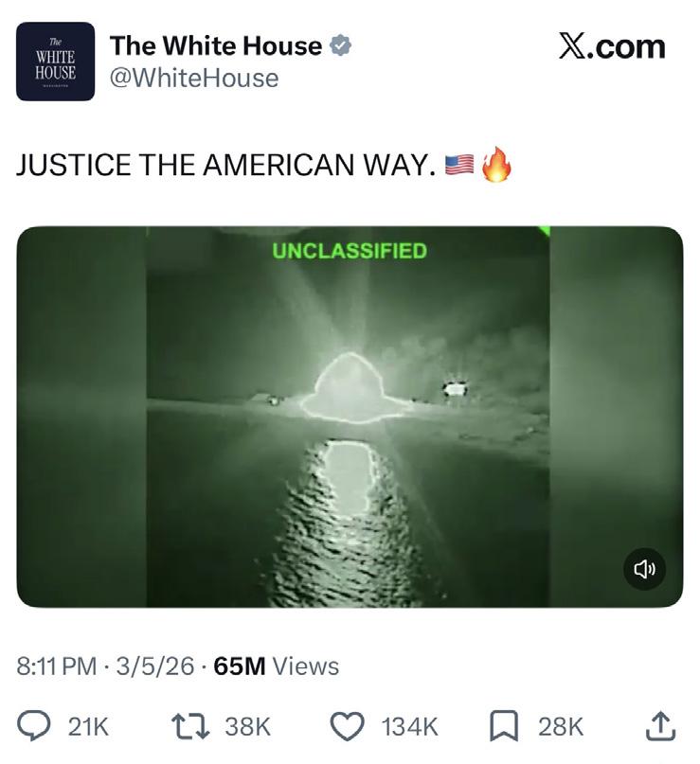Click the 134K likes count
The image size is (700, 764).
pyautogui.click(x=409, y=726)
